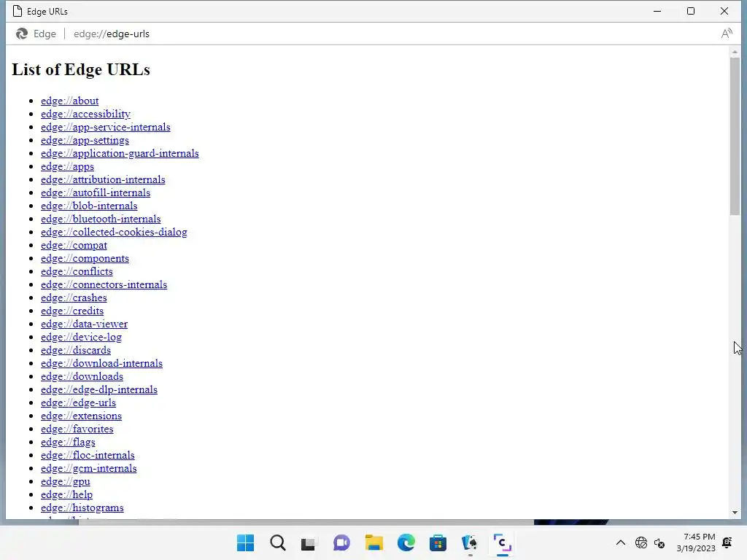Select the edge://discards link
The width and height of the screenshot is (747, 560).
click(x=76, y=351)
